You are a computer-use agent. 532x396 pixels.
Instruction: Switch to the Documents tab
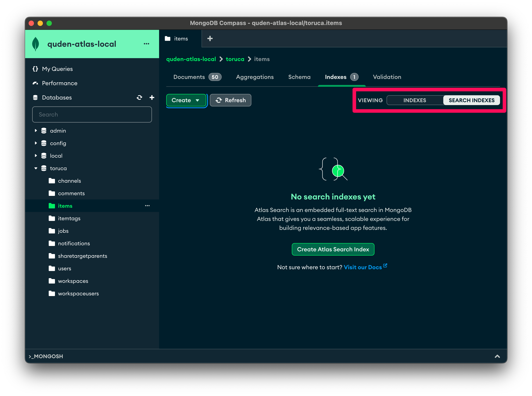[x=189, y=77]
